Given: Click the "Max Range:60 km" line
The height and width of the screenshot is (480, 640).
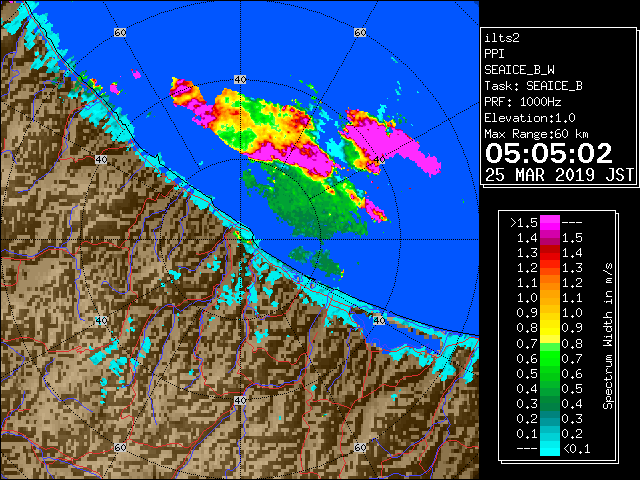Looking at the screenshot, I should click(536, 134).
